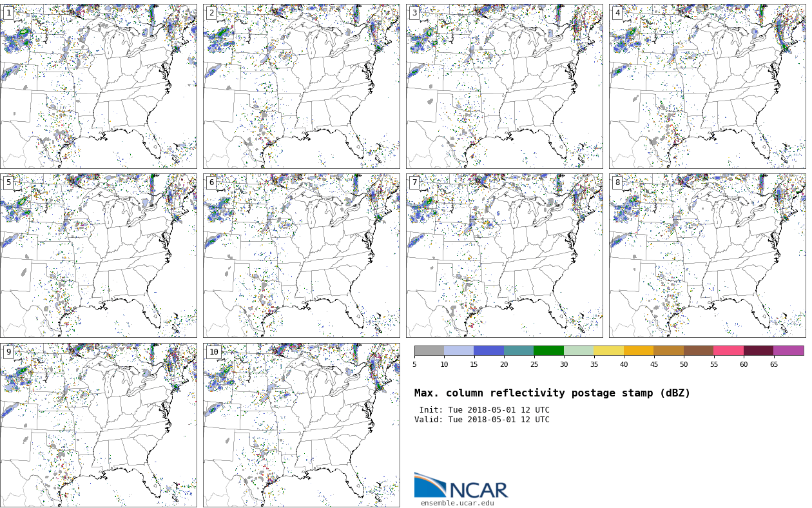Click the 'Valid: Tue 2018-05-01 12 UTC' line

tap(482, 420)
